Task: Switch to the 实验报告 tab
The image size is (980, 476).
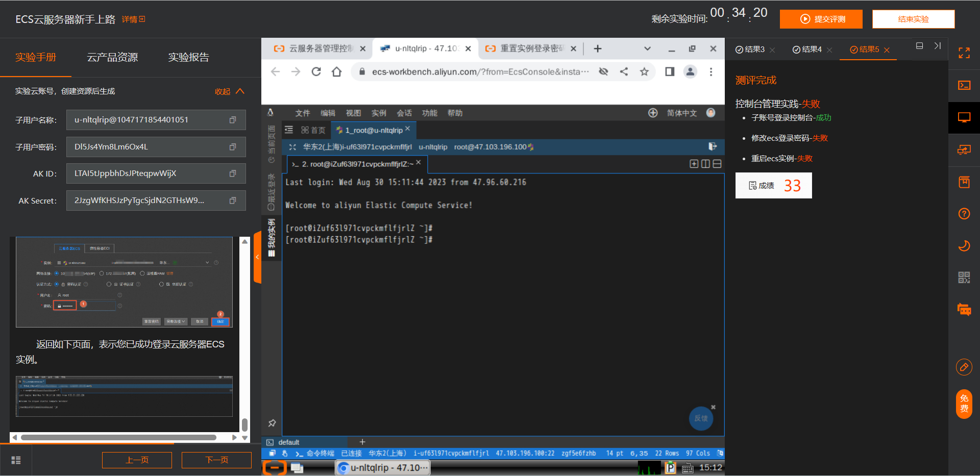Action: click(x=189, y=57)
